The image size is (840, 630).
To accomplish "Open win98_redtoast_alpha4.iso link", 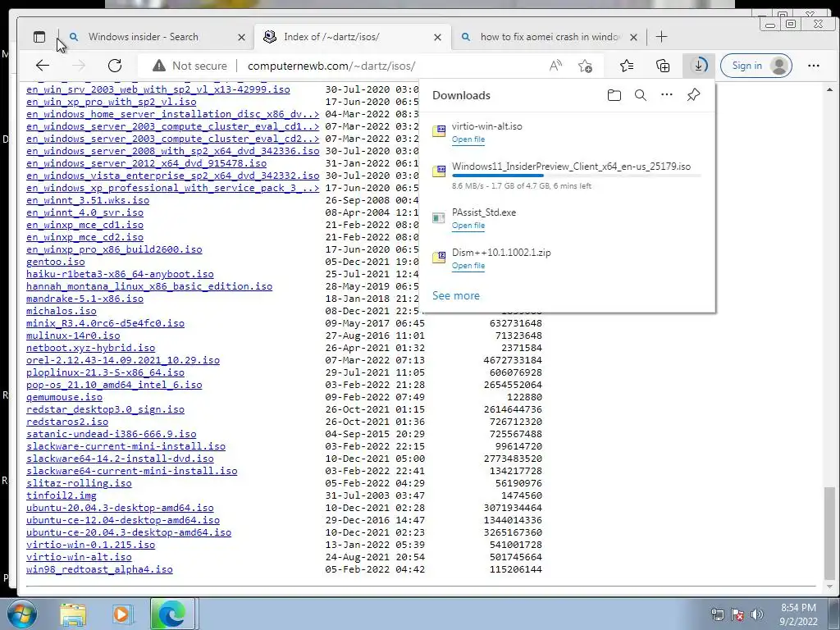I will pos(99,569).
